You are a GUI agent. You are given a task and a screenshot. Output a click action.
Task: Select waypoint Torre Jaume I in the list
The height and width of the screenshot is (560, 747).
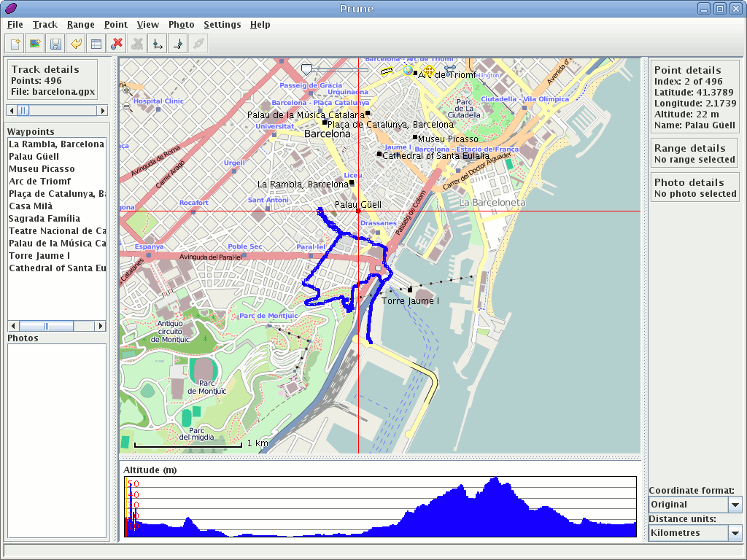click(x=57, y=256)
